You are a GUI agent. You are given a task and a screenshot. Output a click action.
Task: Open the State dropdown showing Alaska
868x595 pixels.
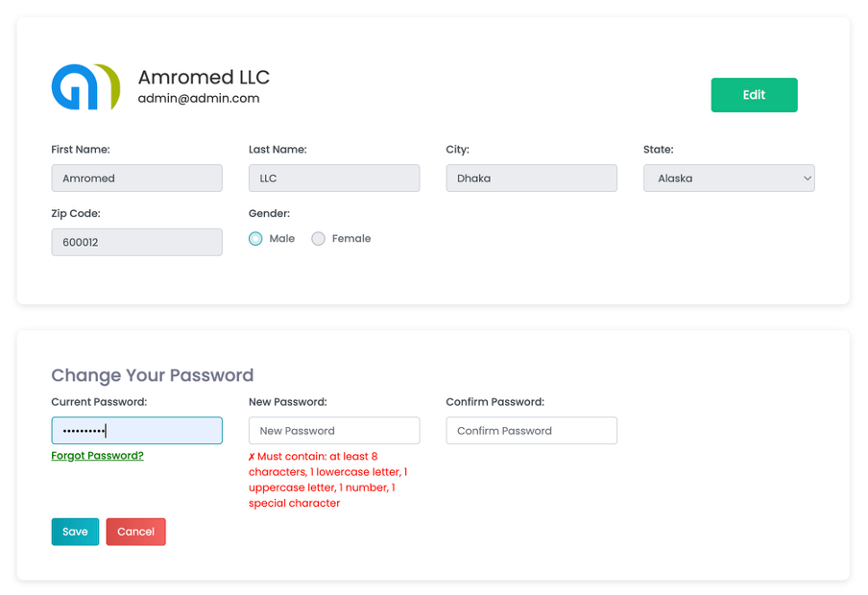729,178
